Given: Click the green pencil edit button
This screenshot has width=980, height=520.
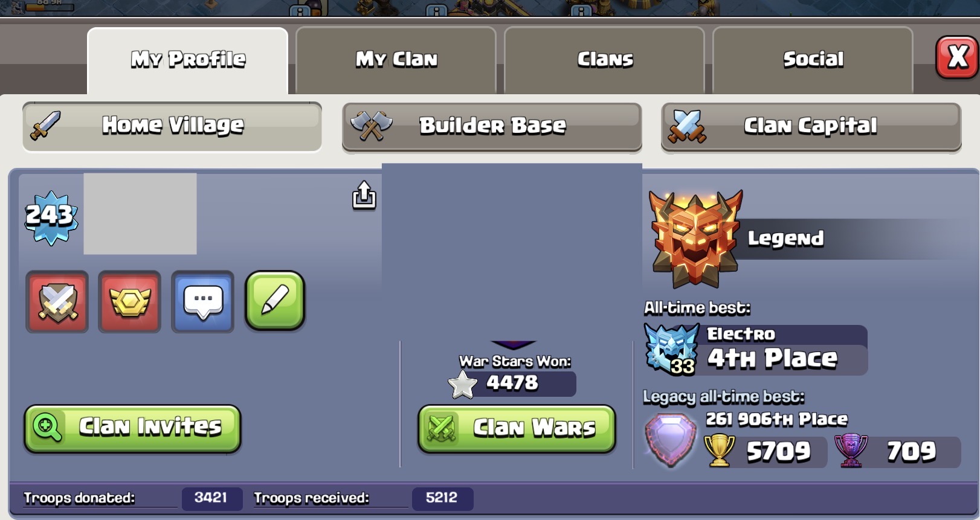Looking at the screenshot, I should coord(275,301).
